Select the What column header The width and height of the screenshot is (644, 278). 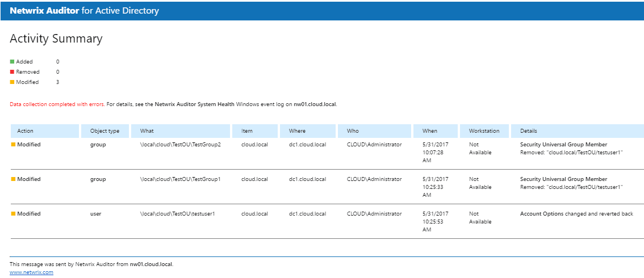(147, 131)
